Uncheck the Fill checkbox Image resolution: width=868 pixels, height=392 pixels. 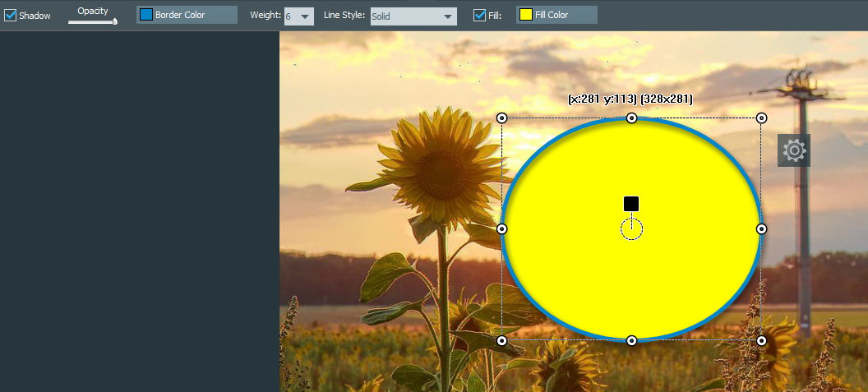pyautogui.click(x=480, y=16)
